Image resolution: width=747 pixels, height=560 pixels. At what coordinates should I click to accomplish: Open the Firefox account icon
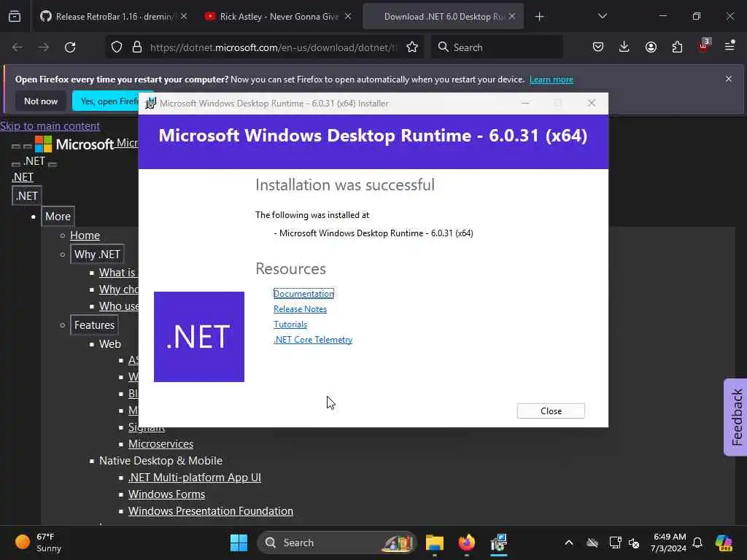(x=651, y=47)
